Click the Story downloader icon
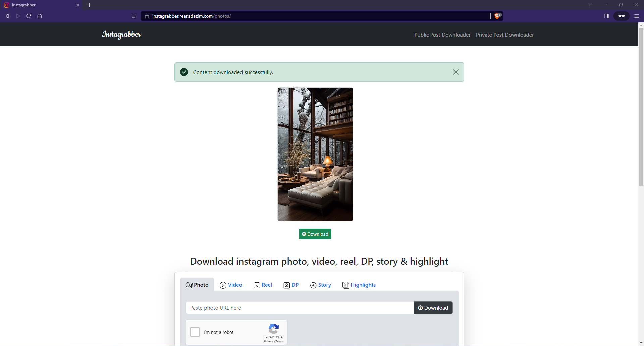This screenshot has height=346, width=644. (313, 285)
